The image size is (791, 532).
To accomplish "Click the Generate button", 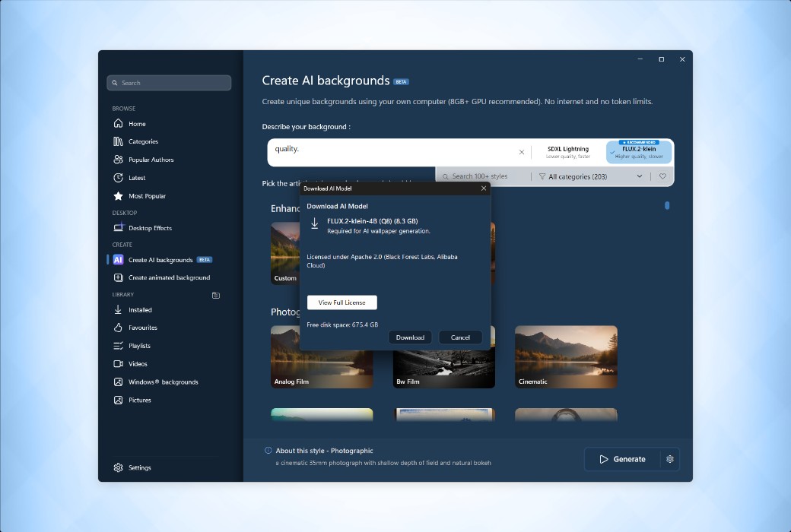I will [x=622, y=459].
